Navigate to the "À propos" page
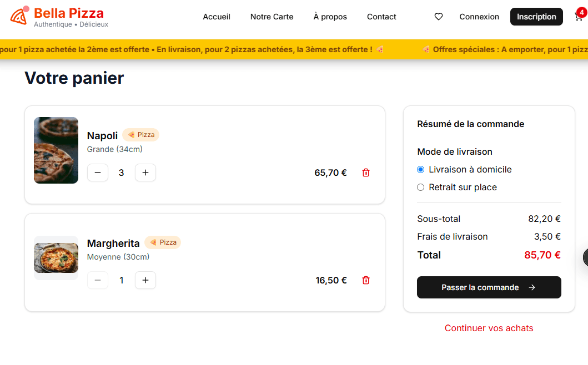The width and height of the screenshot is (588, 365). pos(330,17)
